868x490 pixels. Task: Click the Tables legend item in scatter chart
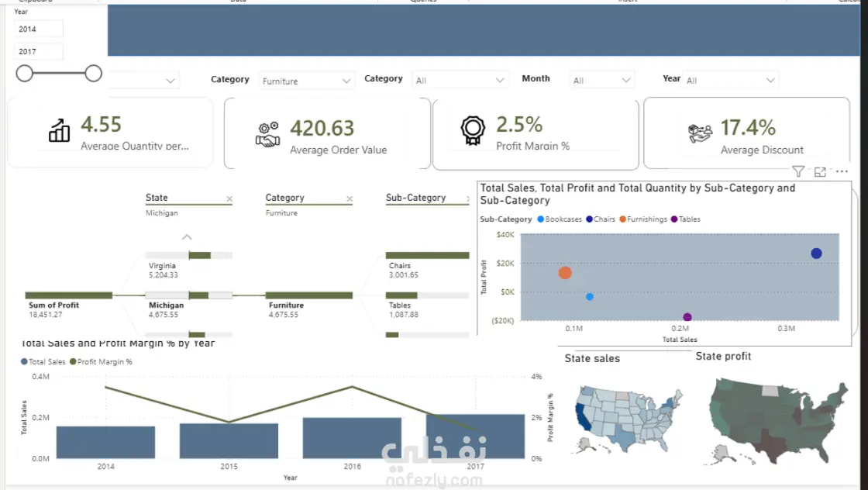click(x=685, y=219)
